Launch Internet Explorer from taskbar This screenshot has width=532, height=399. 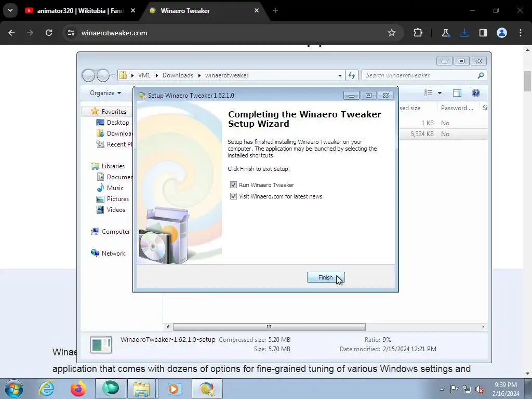[46, 389]
